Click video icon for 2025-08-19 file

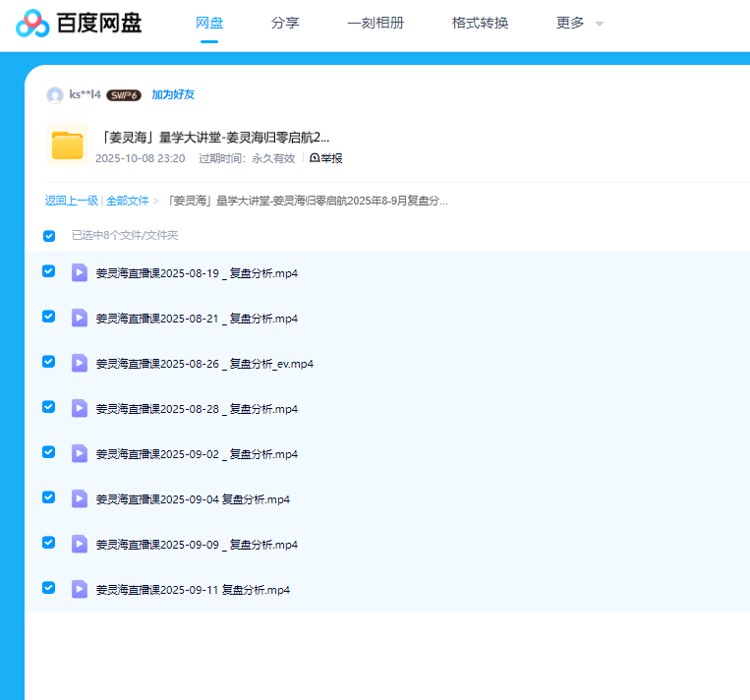click(80, 272)
